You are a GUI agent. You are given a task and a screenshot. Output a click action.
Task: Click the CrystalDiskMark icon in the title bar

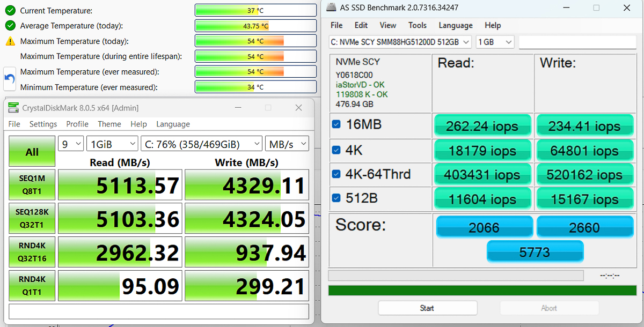click(x=12, y=107)
